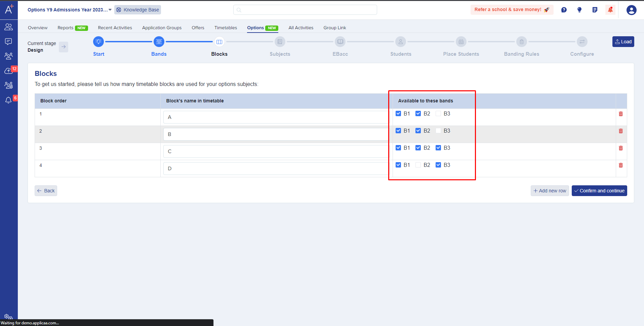Click the Applicaa A+ logo icon
Viewport: 644px width, 326px height.
click(x=9, y=9)
